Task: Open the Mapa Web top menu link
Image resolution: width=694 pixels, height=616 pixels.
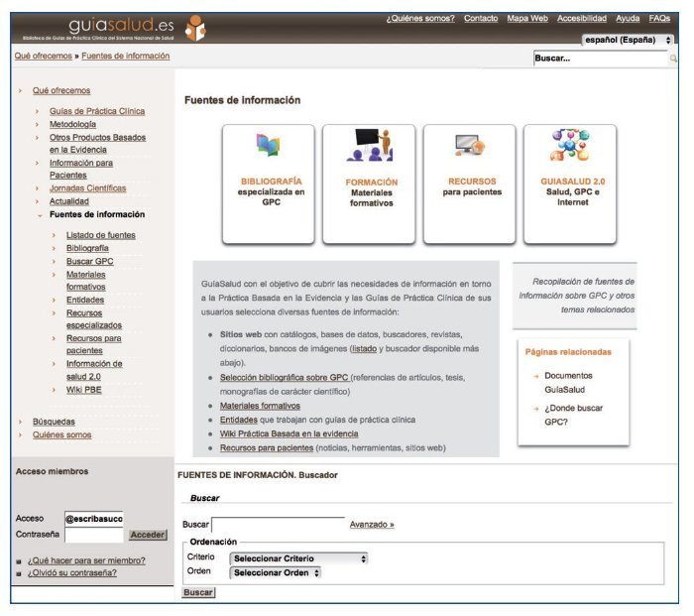Action: pyautogui.click(x=526, y=19)
